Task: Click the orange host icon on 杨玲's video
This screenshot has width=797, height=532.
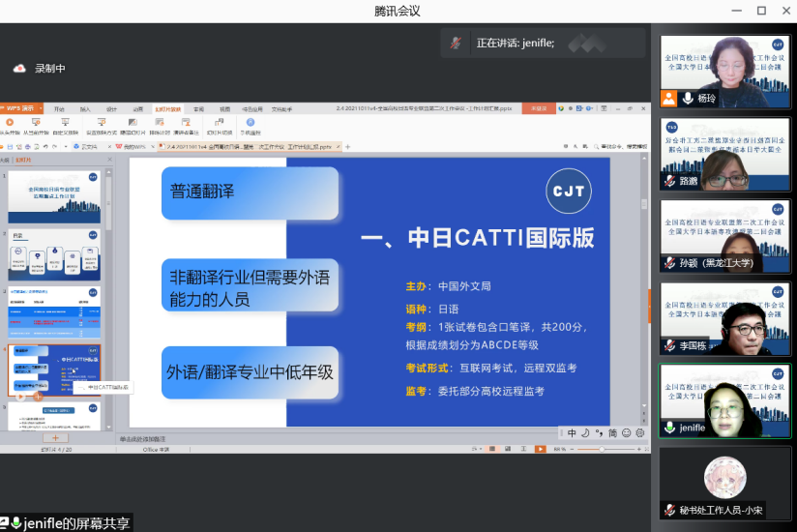Action: point(669,98)
